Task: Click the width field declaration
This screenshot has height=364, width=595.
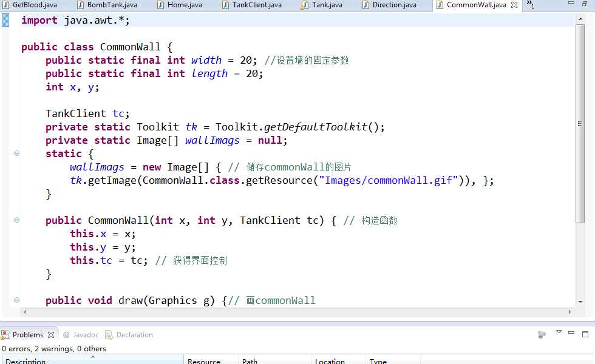Action: pyautogui.click(x=152, y=60)
